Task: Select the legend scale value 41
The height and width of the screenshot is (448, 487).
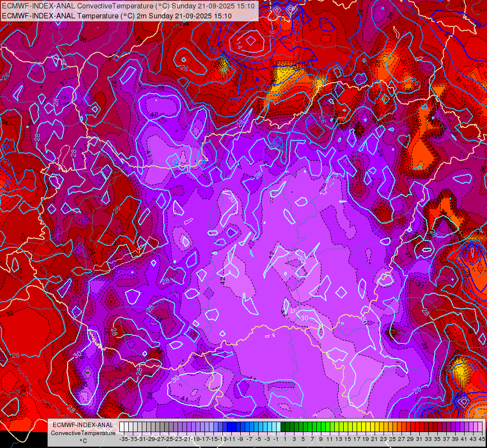Action: (x=464, y=440)
